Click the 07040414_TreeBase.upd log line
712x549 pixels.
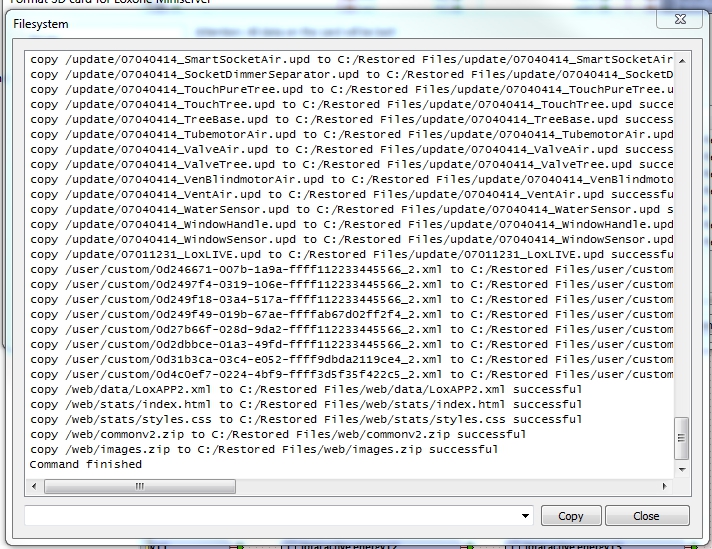coord(351,120)
